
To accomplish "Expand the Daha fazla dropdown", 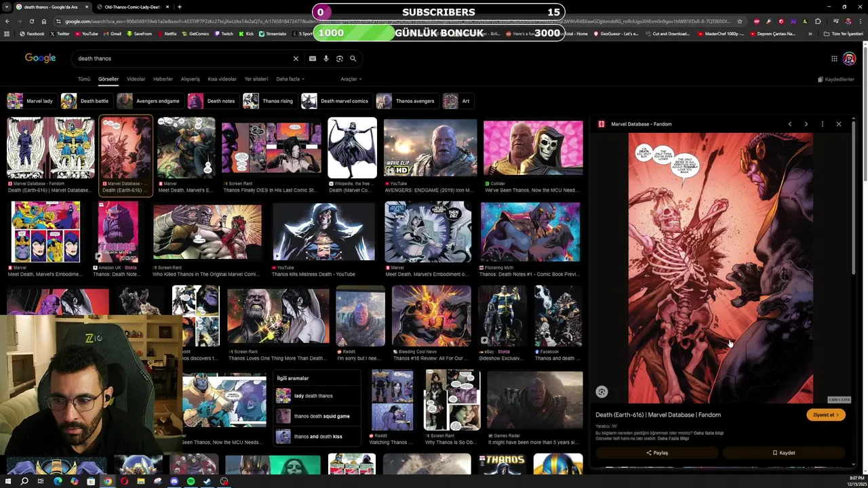I will [x=290, y=79].
